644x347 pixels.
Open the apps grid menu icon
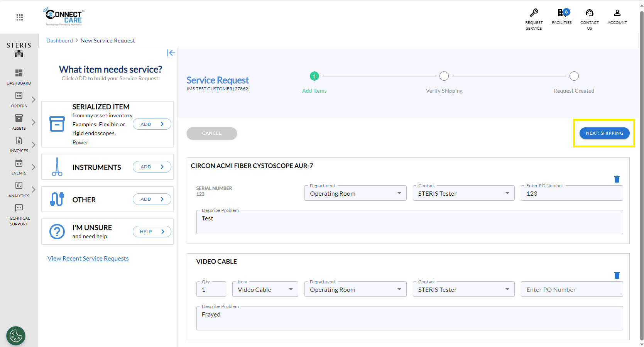[20, 17]
